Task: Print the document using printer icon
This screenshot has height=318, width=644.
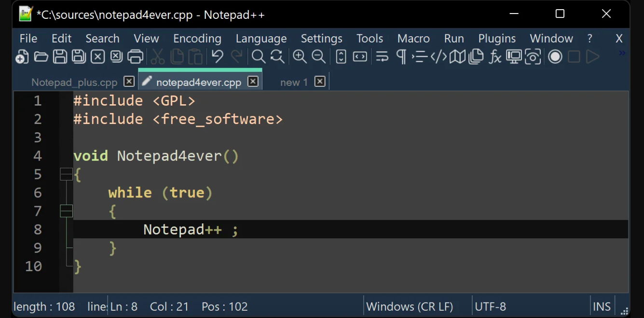Action: [136, 57]
